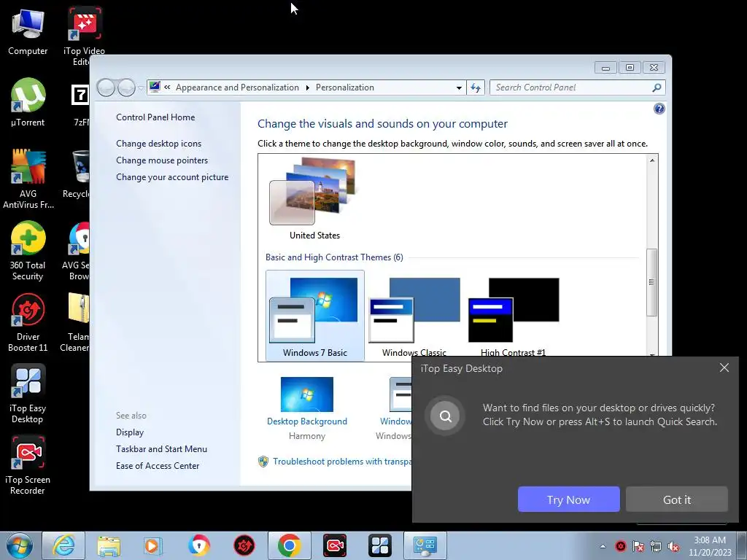Open Windows Media Player on taskbar

pyautogui.click(x=153, y=545)
